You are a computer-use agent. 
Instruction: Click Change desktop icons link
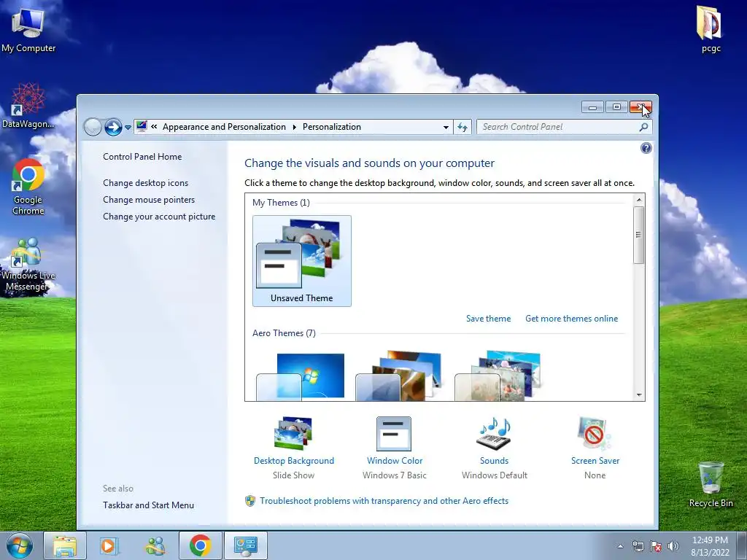click(145, 183)
